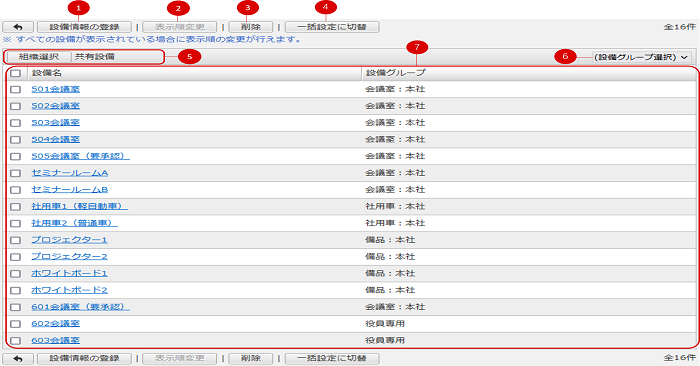Open the 602会議室 link
Viewport: 700px width, 366px height.
point(56,323)
